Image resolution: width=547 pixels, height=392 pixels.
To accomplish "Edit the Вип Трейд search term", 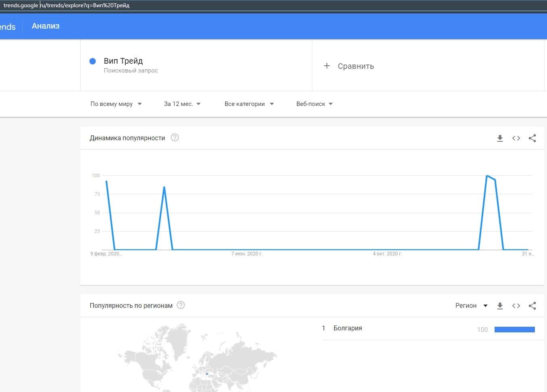I will [123, 61].
